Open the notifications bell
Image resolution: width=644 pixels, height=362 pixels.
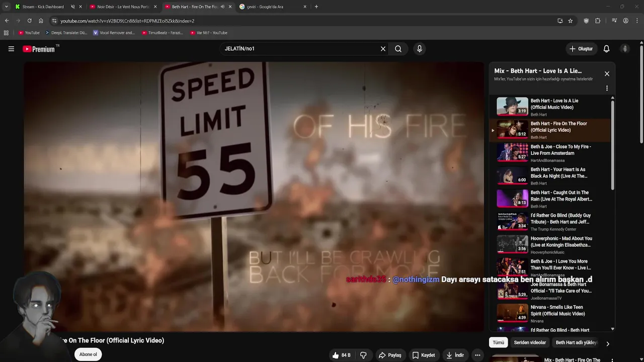[x=606, y=49]
